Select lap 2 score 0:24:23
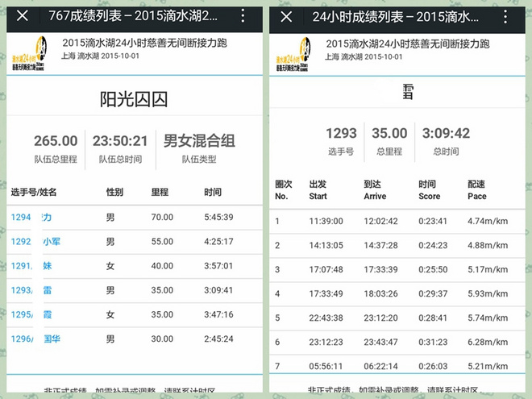This screenshot has width=532, height=399. coord(433,245)
